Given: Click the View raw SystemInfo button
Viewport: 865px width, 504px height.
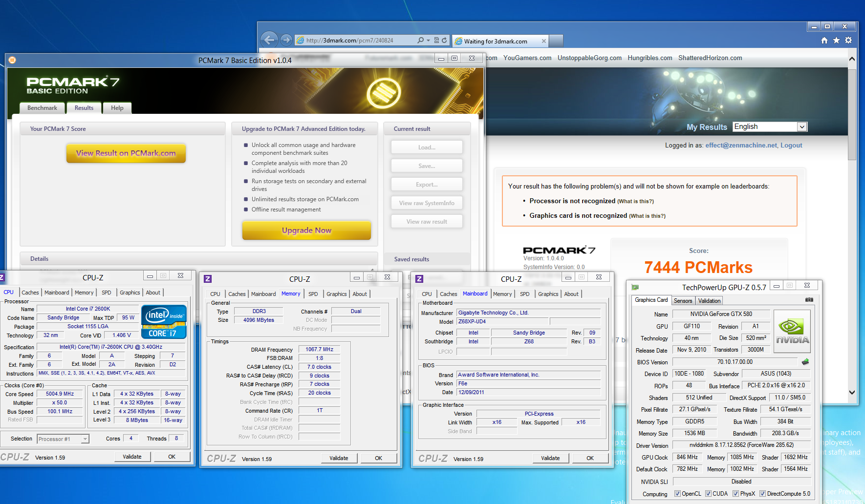Looking at the screenshot, I should (x=427, y=203).
